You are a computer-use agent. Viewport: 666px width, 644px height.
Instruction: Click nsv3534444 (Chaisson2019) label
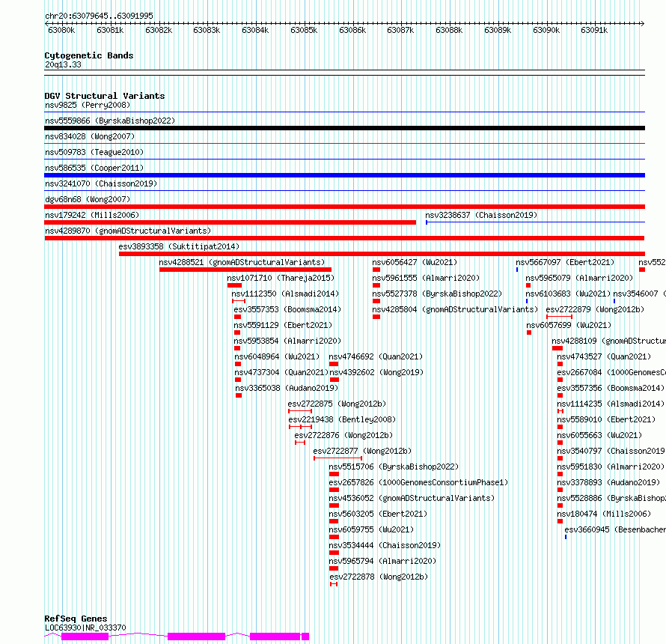pos(385,545)
